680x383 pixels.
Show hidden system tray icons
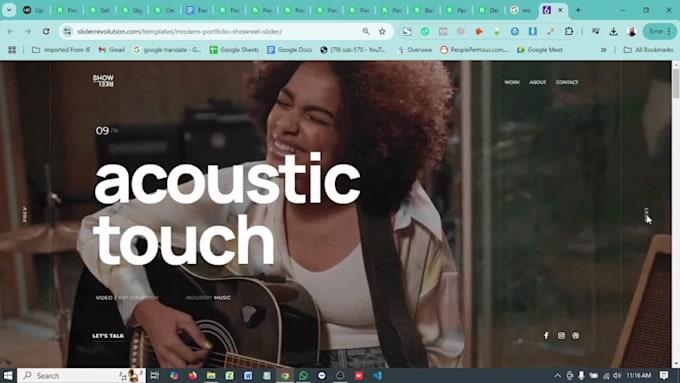pos(557,375)
